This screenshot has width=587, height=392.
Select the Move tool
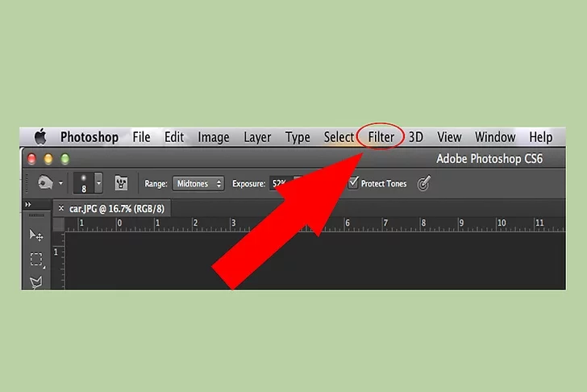(36, 236)
